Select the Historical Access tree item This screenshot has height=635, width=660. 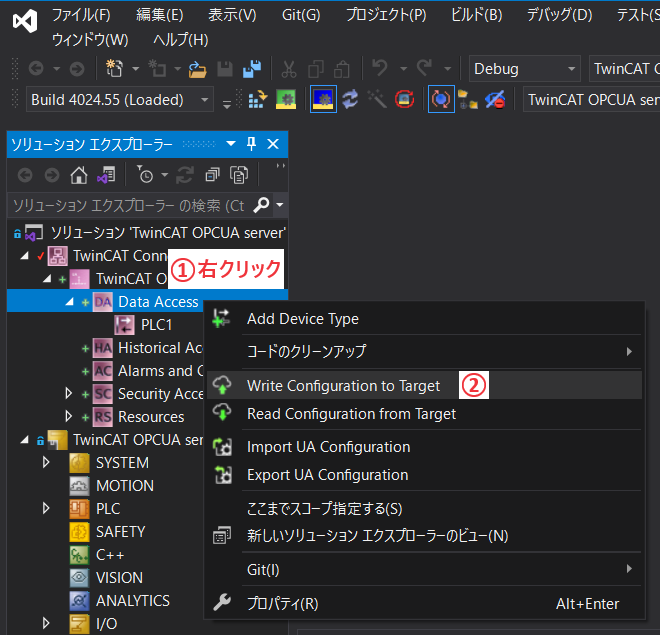[x=160, y=348]
